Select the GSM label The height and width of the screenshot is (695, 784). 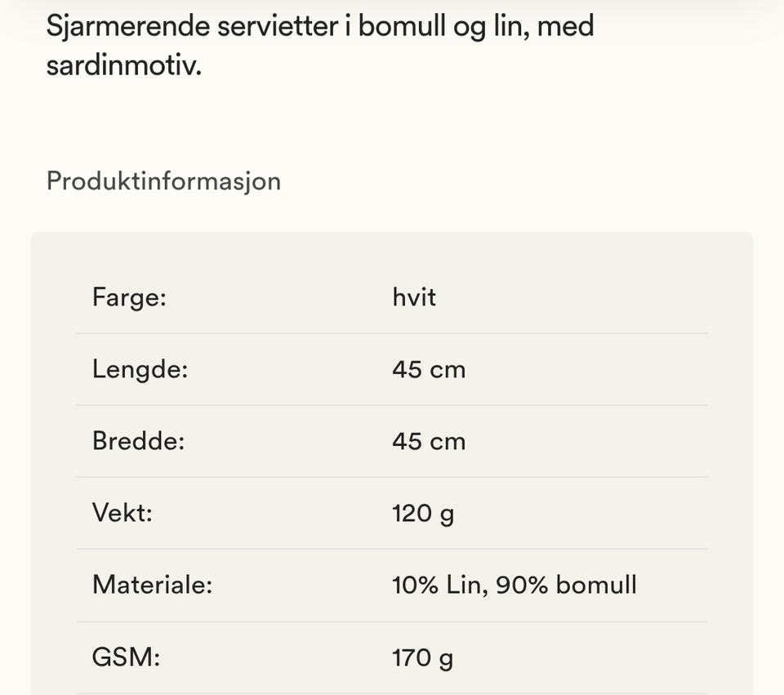point(126,657)
